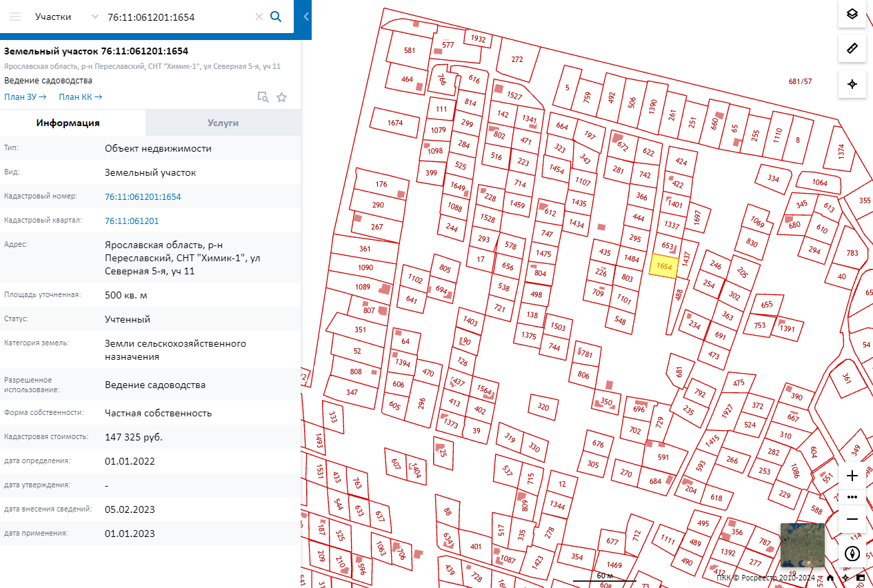Select parcel 272 on the map

click(517, 59)
